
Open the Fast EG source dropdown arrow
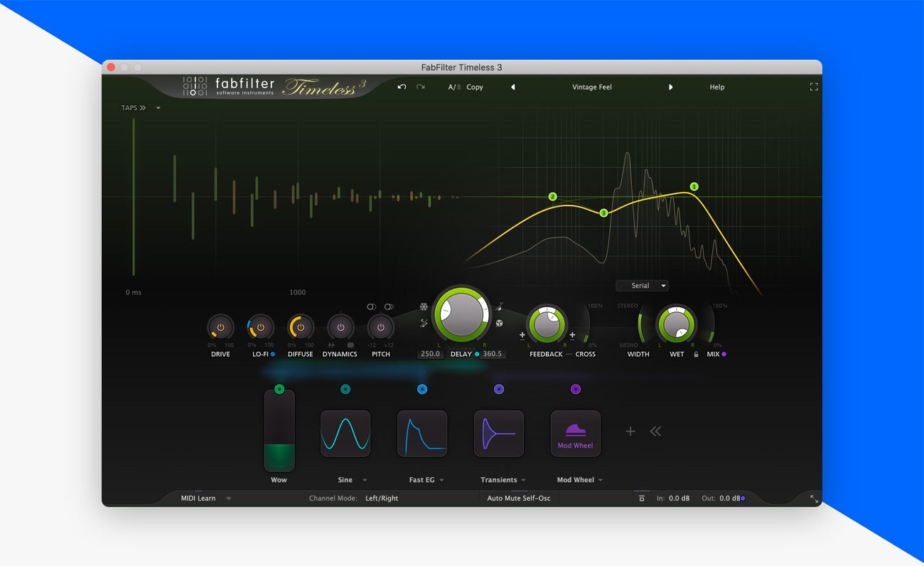pos(441,480)
